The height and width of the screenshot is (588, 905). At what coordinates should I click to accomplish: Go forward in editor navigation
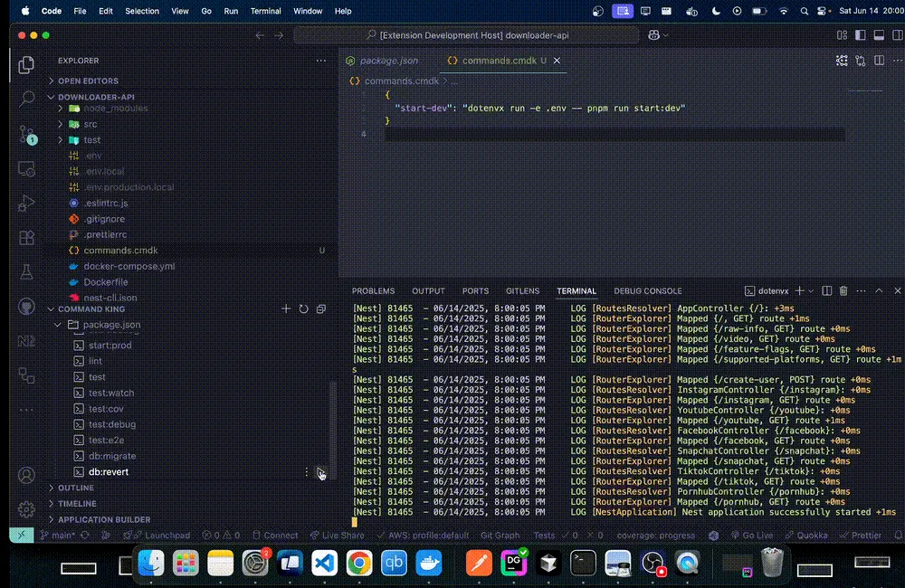[279, 35]
